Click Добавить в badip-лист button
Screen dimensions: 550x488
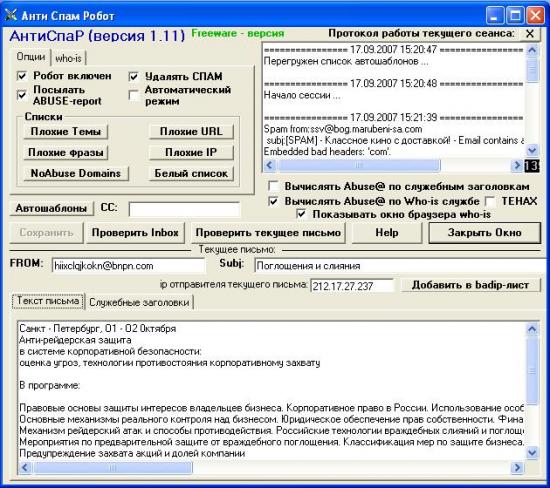click(470, 285)
